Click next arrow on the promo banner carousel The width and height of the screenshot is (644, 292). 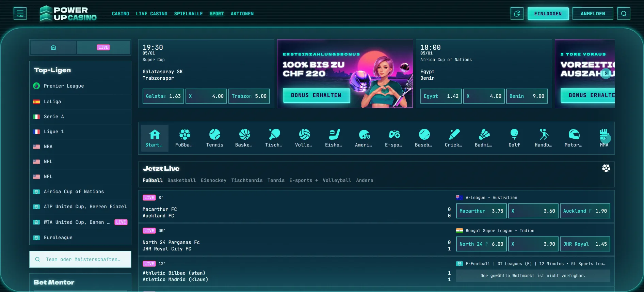pyautogui.click(x=606, y=74)
